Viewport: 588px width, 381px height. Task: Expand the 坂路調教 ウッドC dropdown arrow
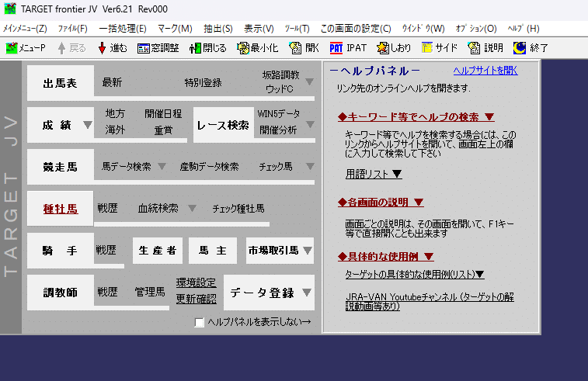[x=309, y=81]
